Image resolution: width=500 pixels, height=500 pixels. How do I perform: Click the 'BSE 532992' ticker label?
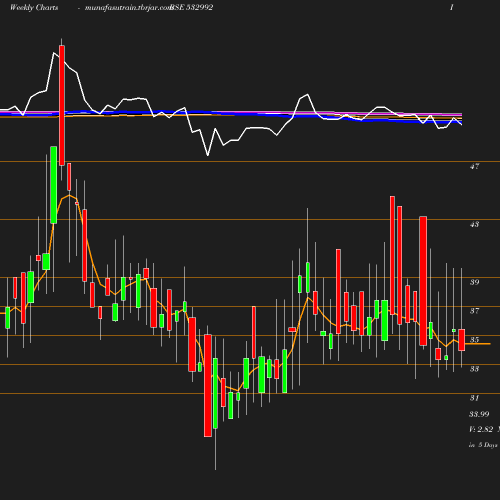click(x=192, y=7)
